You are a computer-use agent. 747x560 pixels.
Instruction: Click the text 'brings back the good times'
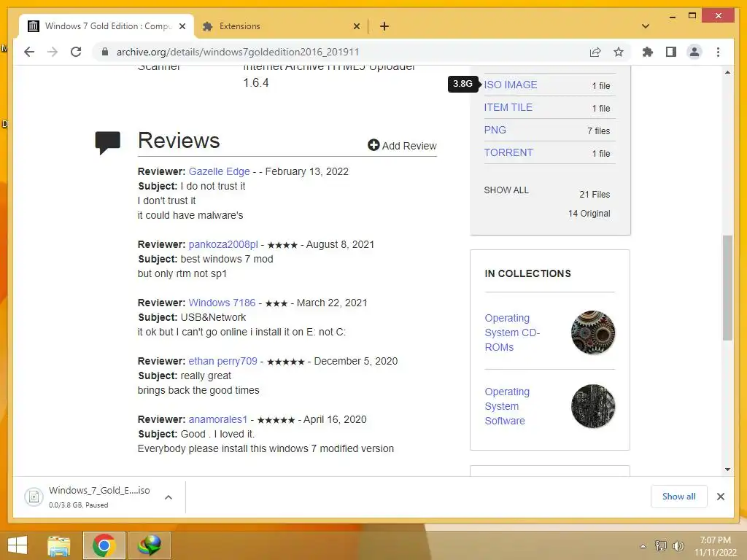point(198,390)
